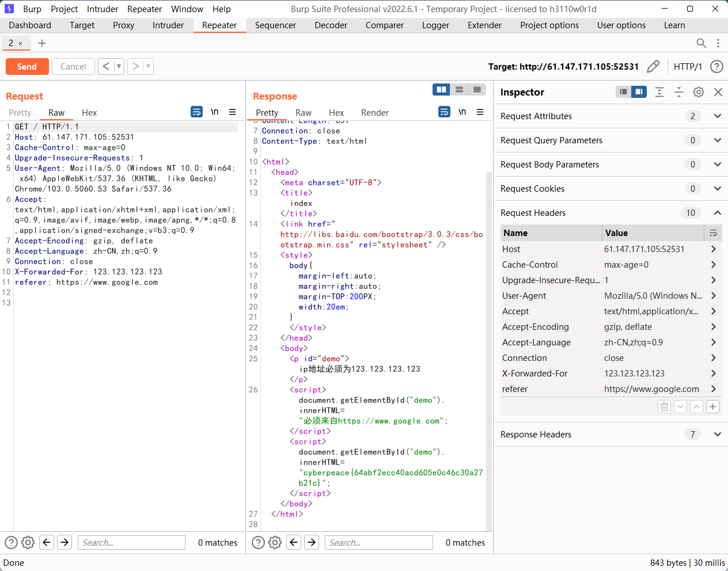Toggle non-printable characters in the Response

pyautogui.click(x=462, y=112)
